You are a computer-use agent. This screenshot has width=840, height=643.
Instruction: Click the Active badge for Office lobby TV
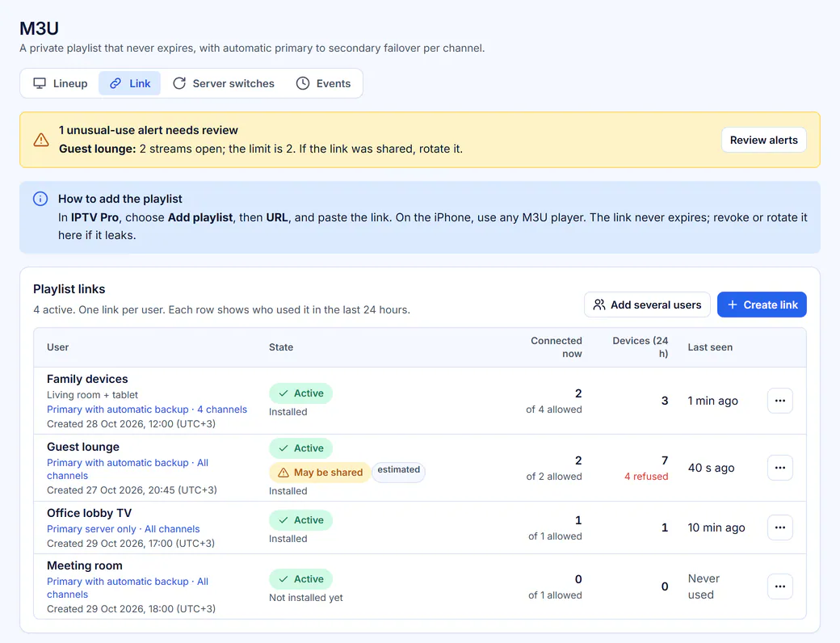[300, 520]
